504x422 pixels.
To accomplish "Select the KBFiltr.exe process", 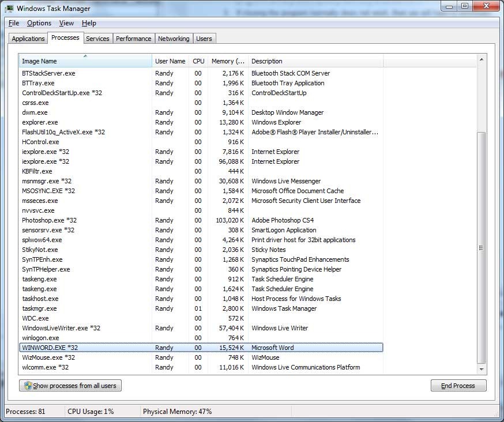I will (x=201, y=171).
